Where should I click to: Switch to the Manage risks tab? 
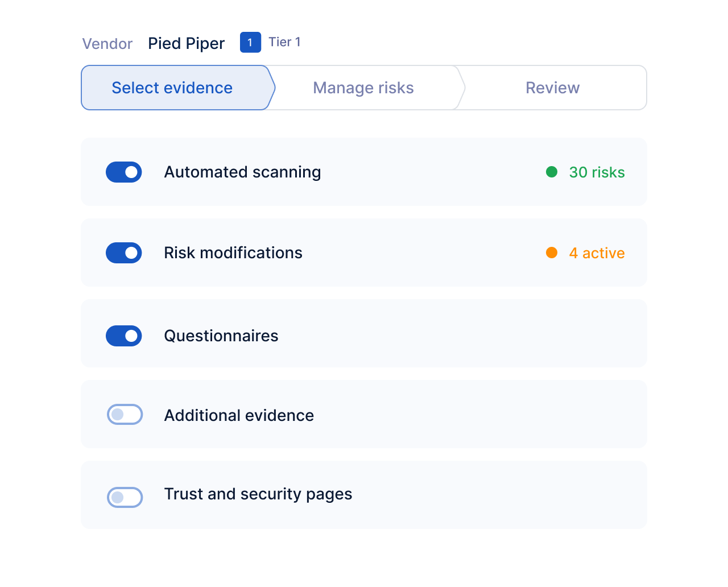[x=363, y=88]
